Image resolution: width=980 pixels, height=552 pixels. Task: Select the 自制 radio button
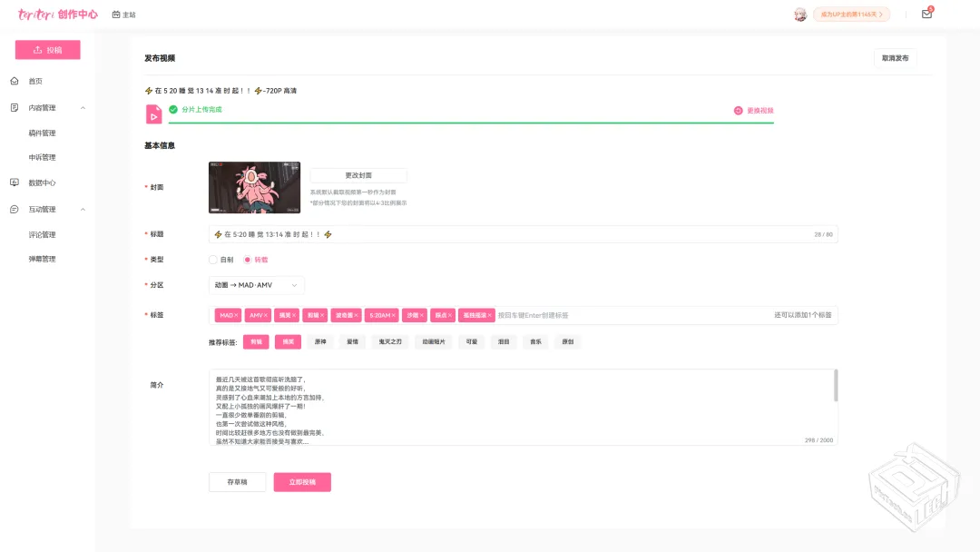213,260
